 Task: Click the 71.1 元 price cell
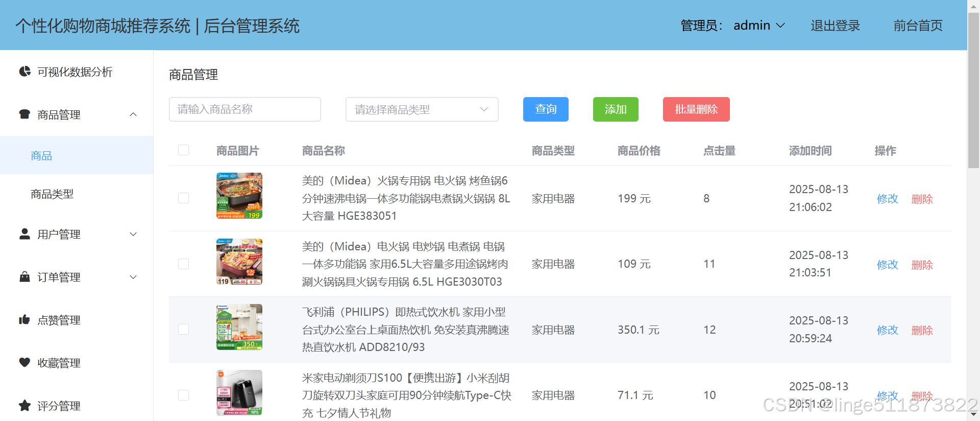tap(635, 395)
